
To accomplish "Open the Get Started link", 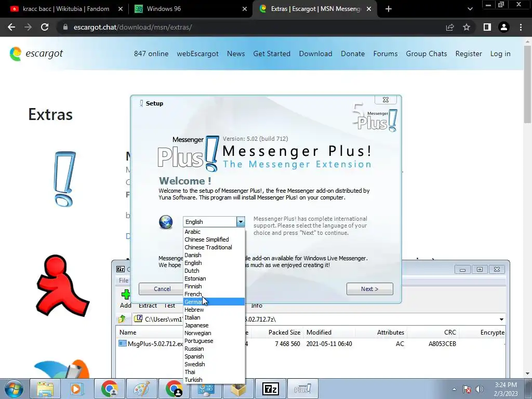I will point(272,54).
